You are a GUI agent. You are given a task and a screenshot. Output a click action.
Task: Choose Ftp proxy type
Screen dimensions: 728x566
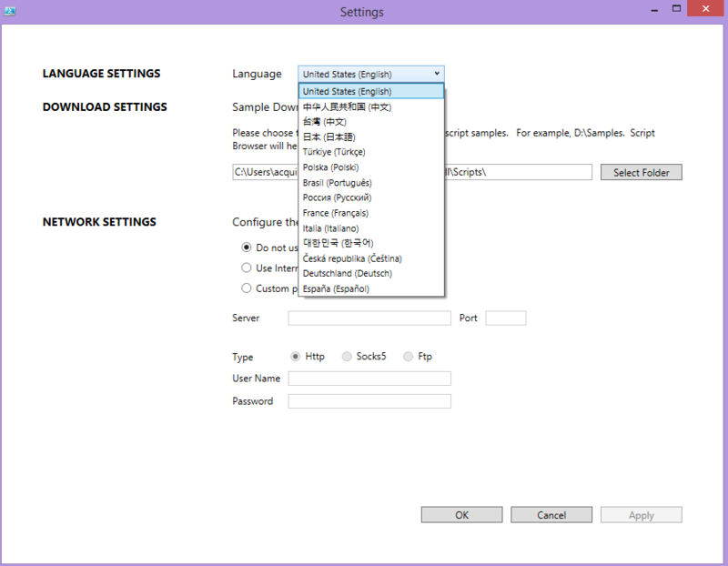pos(408,356)
